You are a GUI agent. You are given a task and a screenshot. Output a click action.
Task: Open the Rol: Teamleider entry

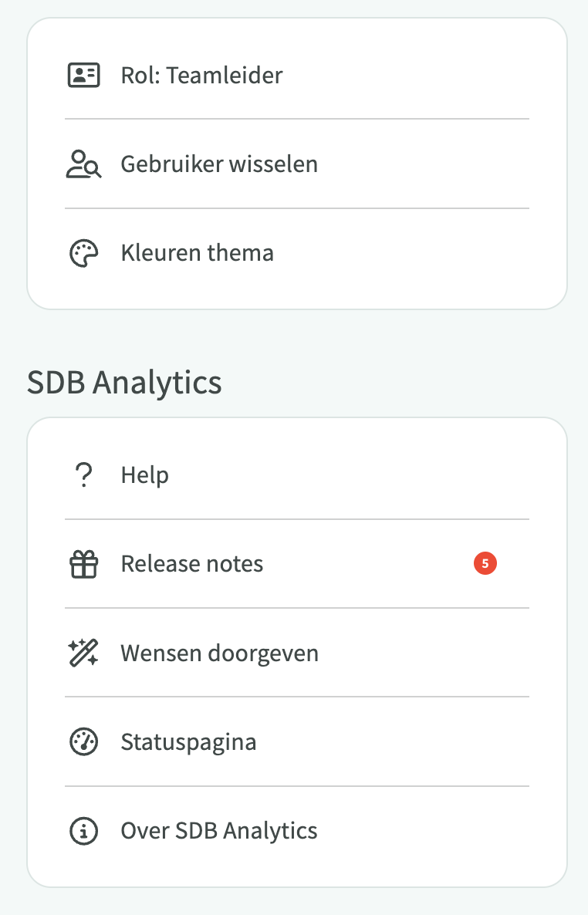point(201,76)
